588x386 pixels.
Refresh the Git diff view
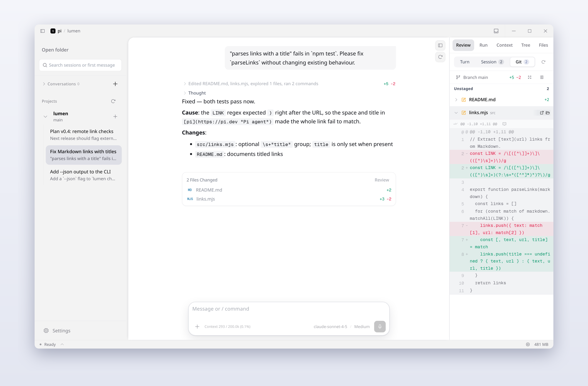[x=543, y=62]
